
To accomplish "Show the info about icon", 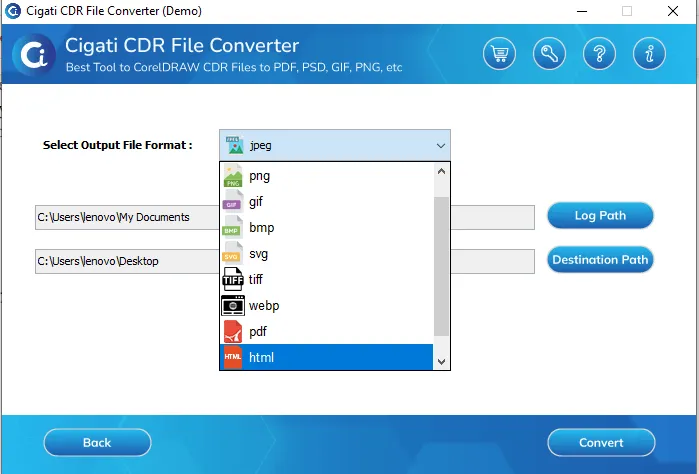I will coord(649,54).
